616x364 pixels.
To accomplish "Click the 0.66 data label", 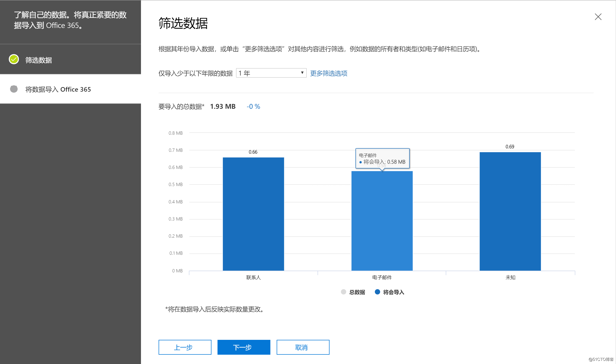I will pos(253,152).
